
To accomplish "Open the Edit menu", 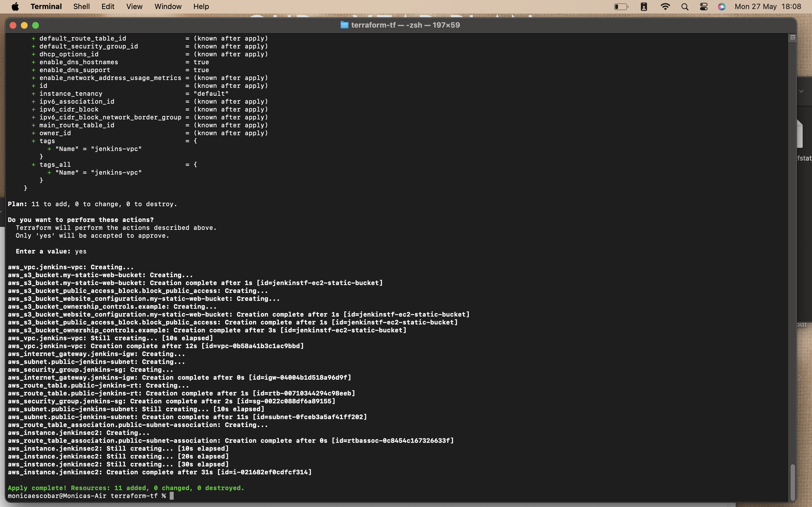I will coord(107,6).
